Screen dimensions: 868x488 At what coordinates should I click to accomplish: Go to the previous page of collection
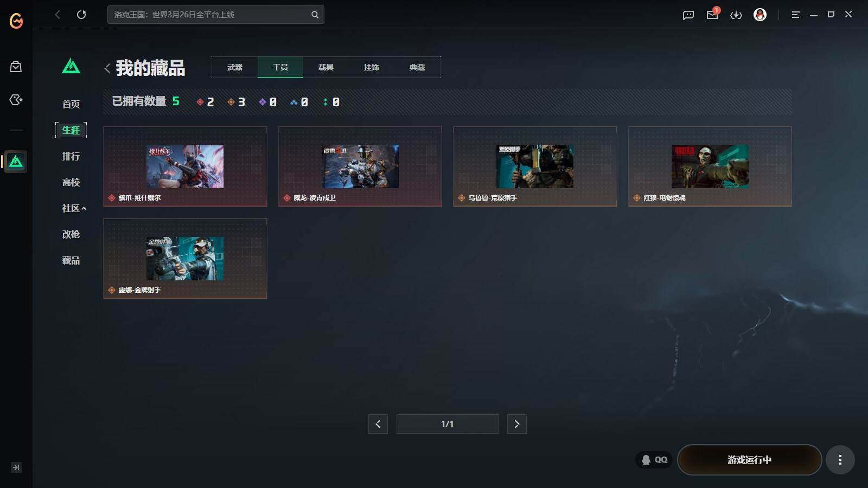(x=378, y=424)
